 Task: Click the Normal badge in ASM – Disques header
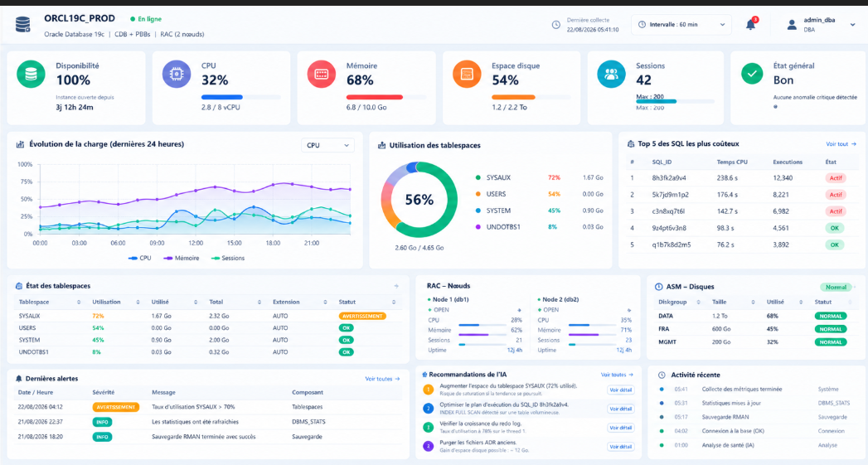pos(836,288)
